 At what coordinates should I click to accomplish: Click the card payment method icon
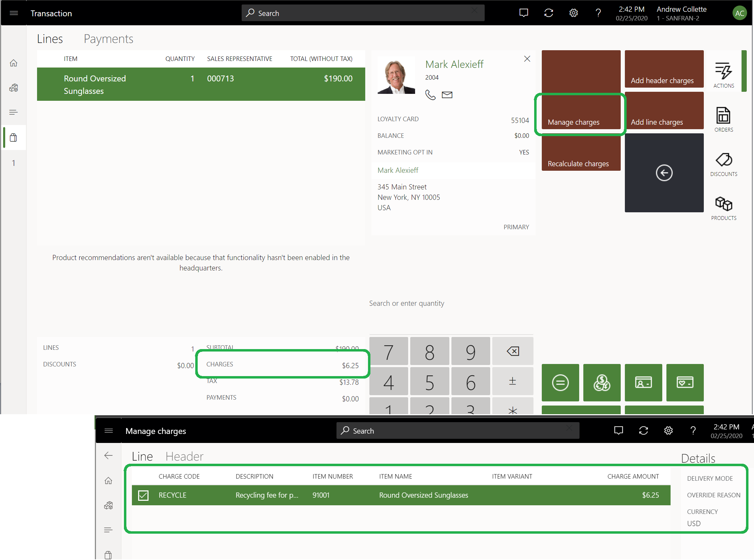(642, 381)
